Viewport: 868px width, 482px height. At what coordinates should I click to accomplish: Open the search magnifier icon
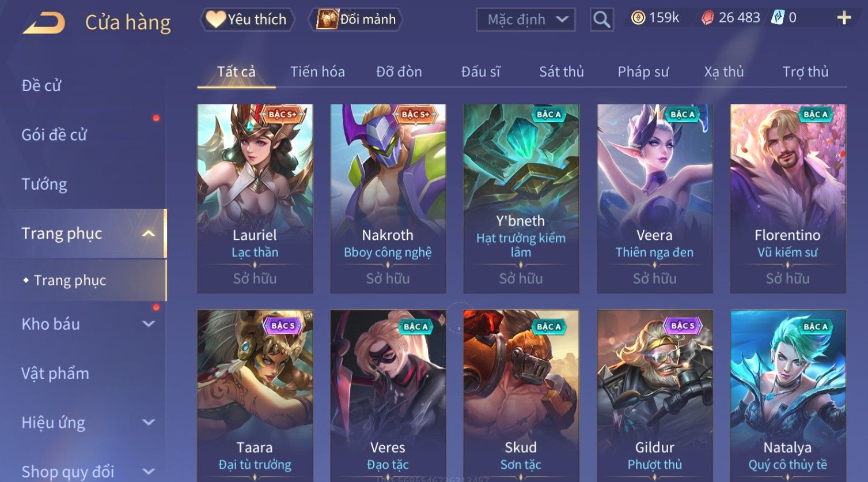click(x=601, y=20)
